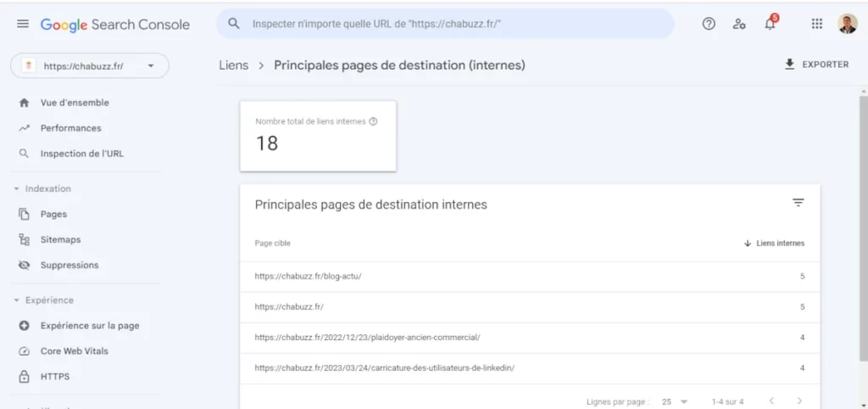Viewport: 868px width, 409px height.
Task: Open the hamburger main menu
Action: tap(23, 25)
